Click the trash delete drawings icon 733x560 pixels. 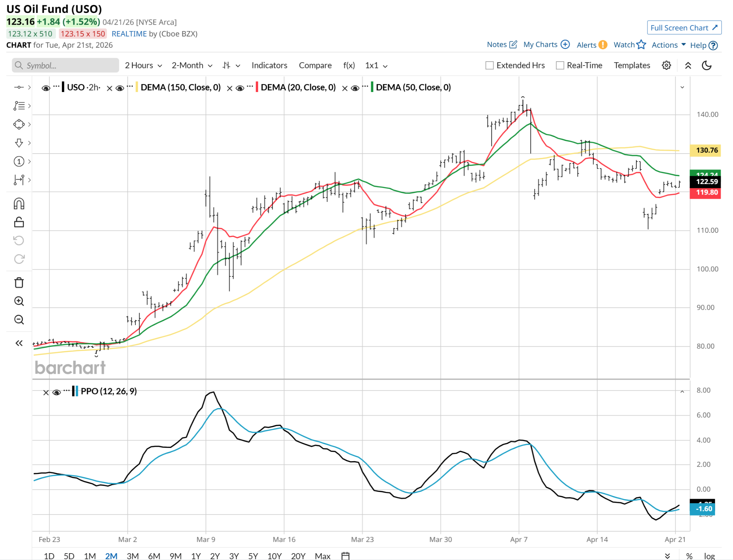pyautogui.click(x=19, y=283)
